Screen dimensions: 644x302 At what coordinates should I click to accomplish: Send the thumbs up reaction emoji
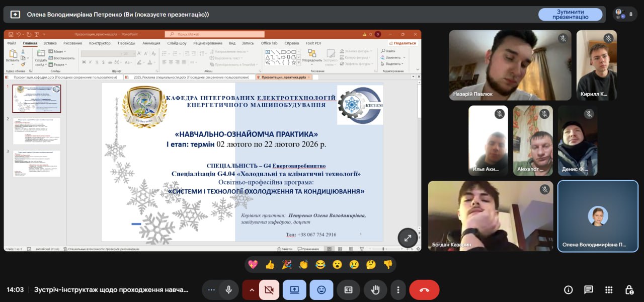[x=270, y=264]
